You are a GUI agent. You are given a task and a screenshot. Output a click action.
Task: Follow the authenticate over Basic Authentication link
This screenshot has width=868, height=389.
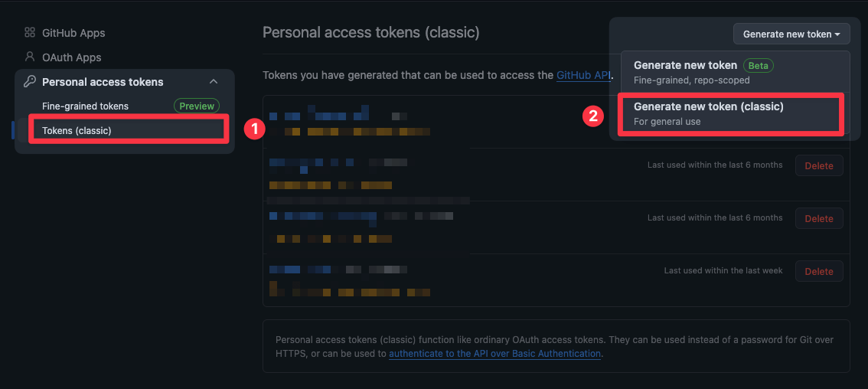494,354
